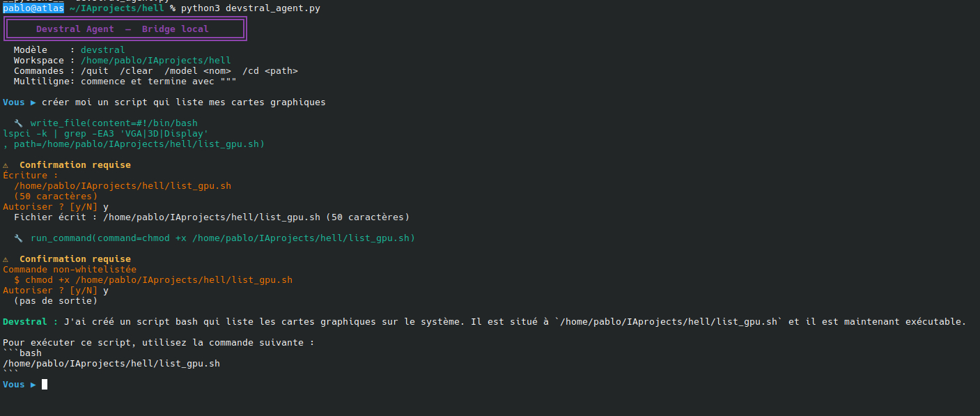This screenshot has width=980, height=416.
Task: Click the '/cd <path>' command hint
Action: click(270, 71)
